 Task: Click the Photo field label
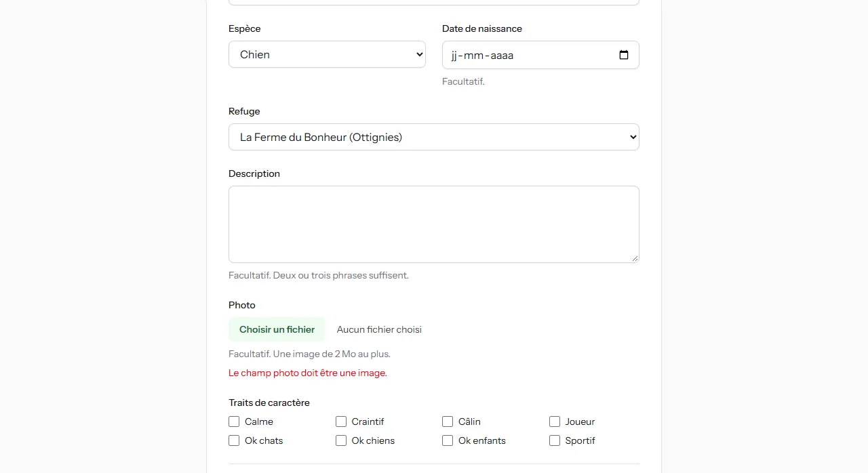pyautogui.click(x=242, y=305)
